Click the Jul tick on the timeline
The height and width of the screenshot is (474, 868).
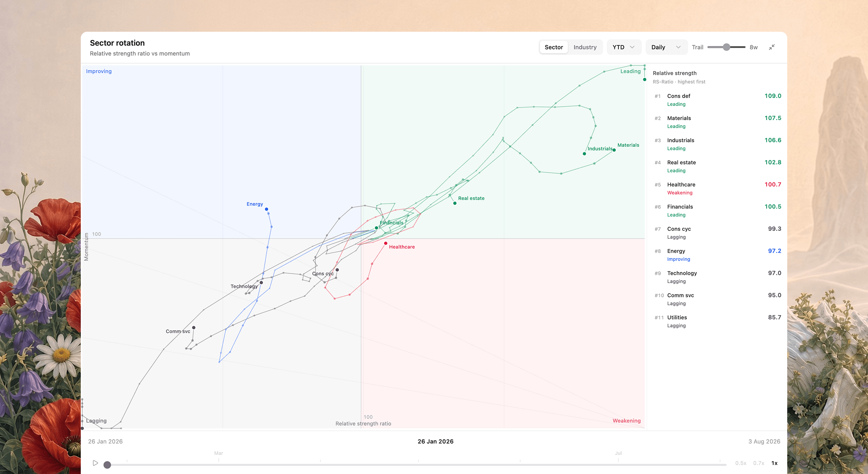[618, 453]
